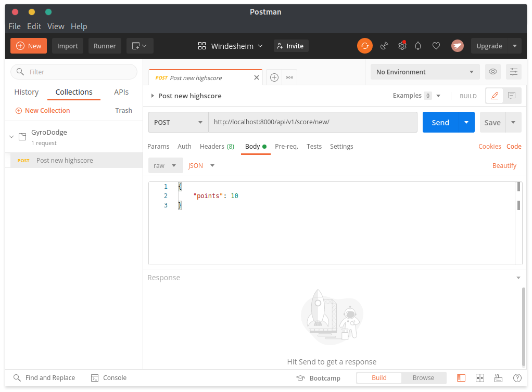Open the help question mark icon
The width and height of the screenshot is (532, 392).
click(x=517, y=378)
